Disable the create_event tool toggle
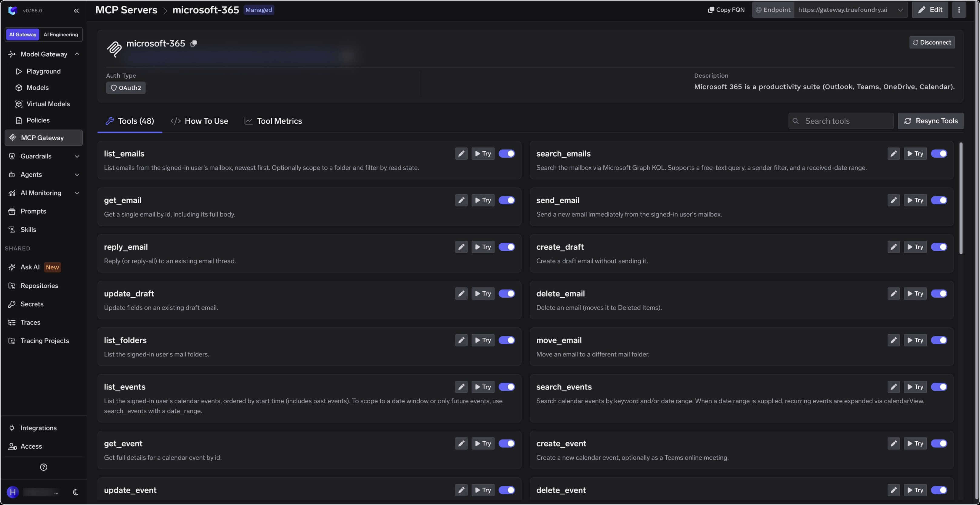Viewport: 980px width, 505px height. click(939, 444)
